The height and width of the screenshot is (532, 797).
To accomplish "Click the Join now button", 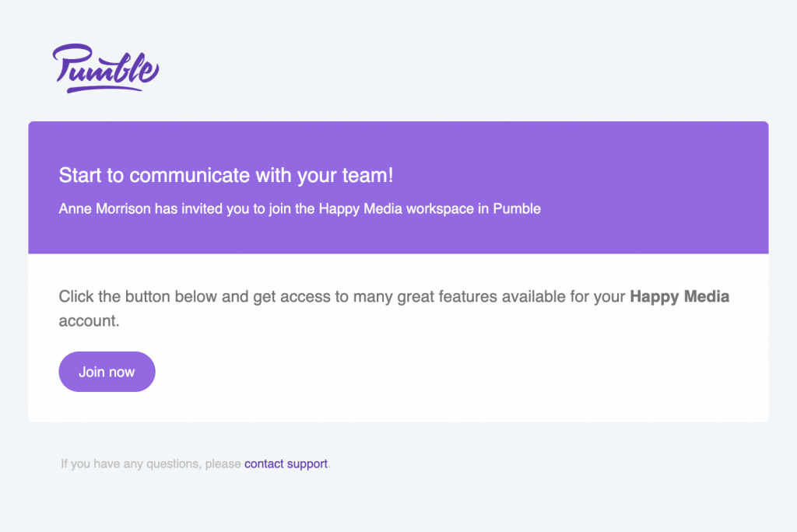I will pos(107,372).
